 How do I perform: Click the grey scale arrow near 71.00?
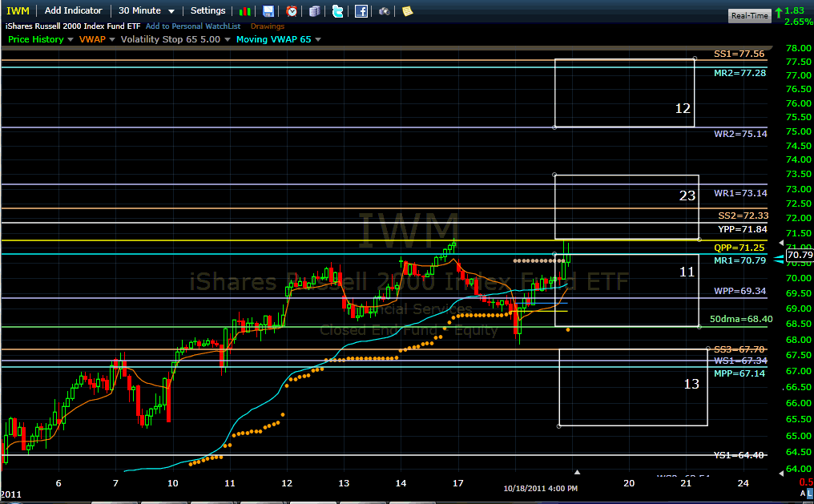coord(782,243)
